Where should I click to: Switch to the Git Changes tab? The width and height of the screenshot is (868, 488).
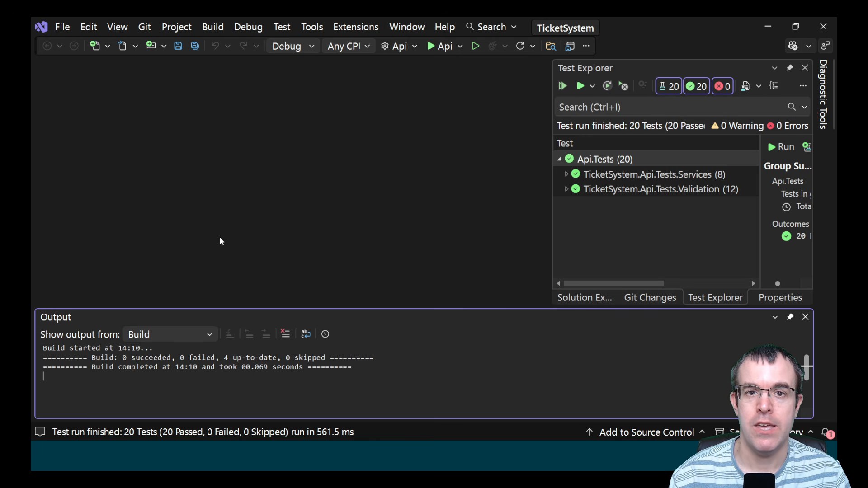pyautogui.click(x=650, y=297)
